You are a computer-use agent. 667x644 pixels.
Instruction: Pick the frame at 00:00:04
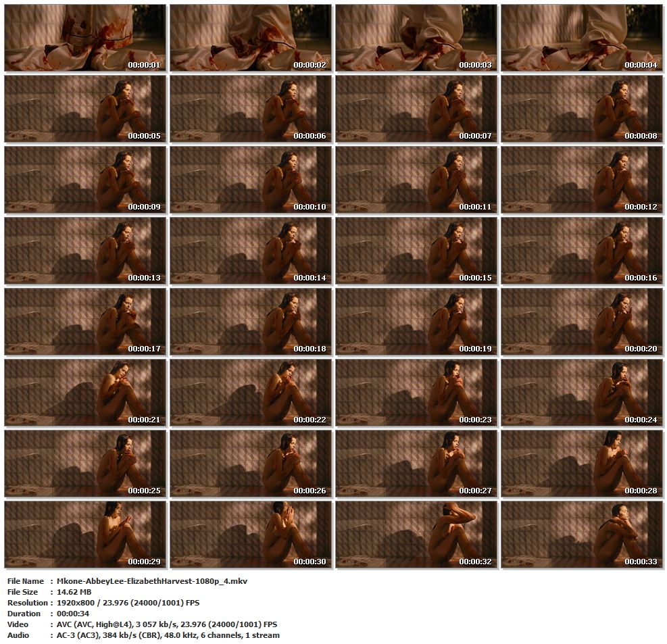point(582,38)
